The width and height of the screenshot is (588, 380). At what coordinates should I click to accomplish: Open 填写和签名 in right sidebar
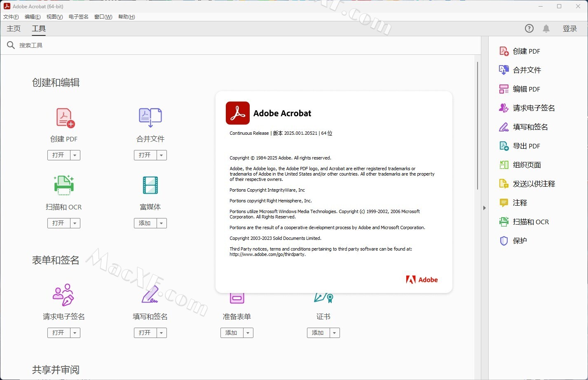523,127
